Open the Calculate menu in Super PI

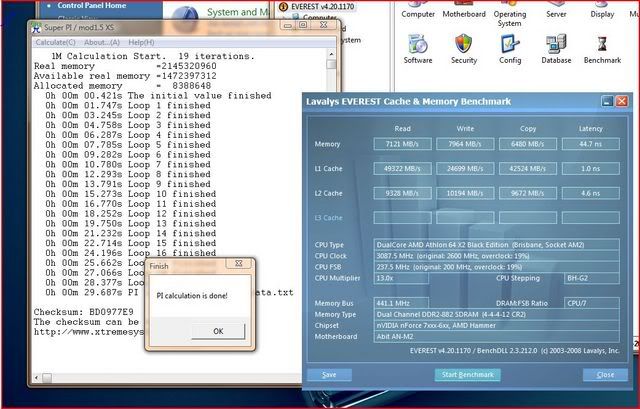56,43
